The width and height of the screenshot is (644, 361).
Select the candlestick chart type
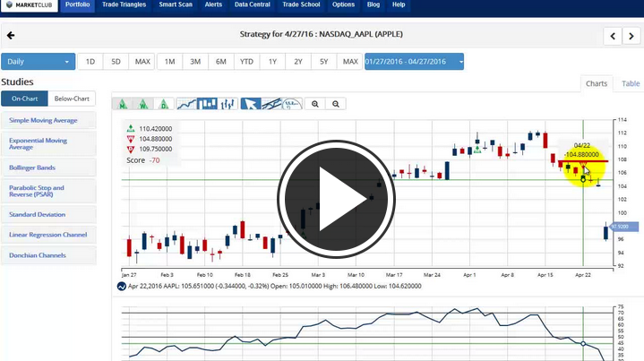point(207,104)
